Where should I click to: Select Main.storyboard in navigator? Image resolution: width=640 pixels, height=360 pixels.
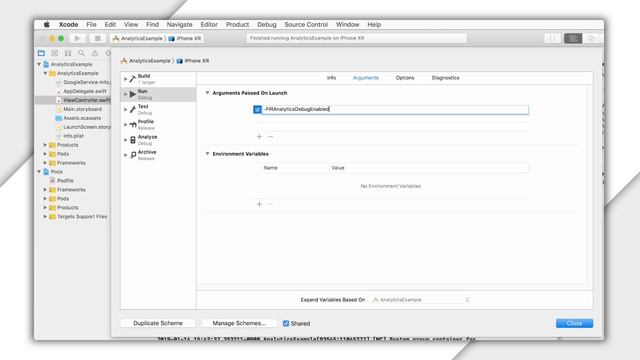tap(82, 109)
